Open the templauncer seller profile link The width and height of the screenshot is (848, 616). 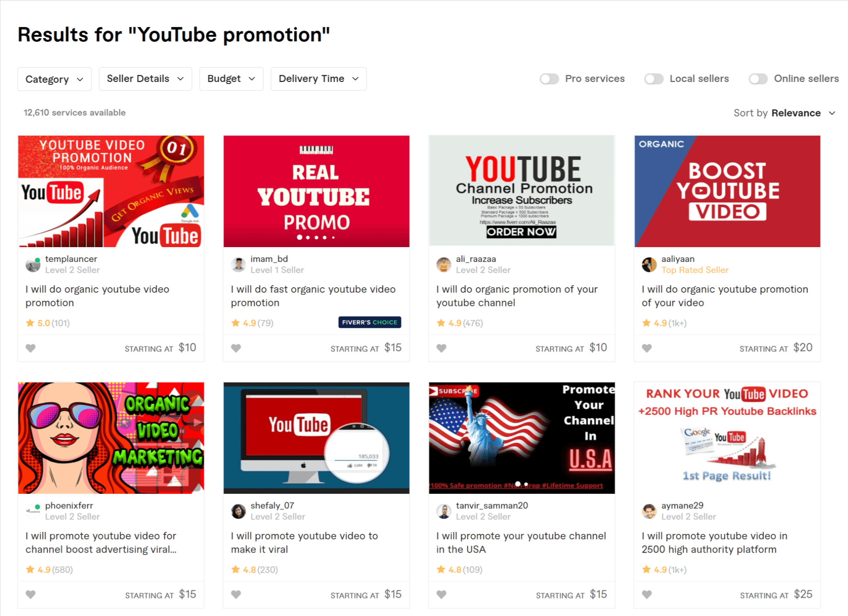click(71, 259)
